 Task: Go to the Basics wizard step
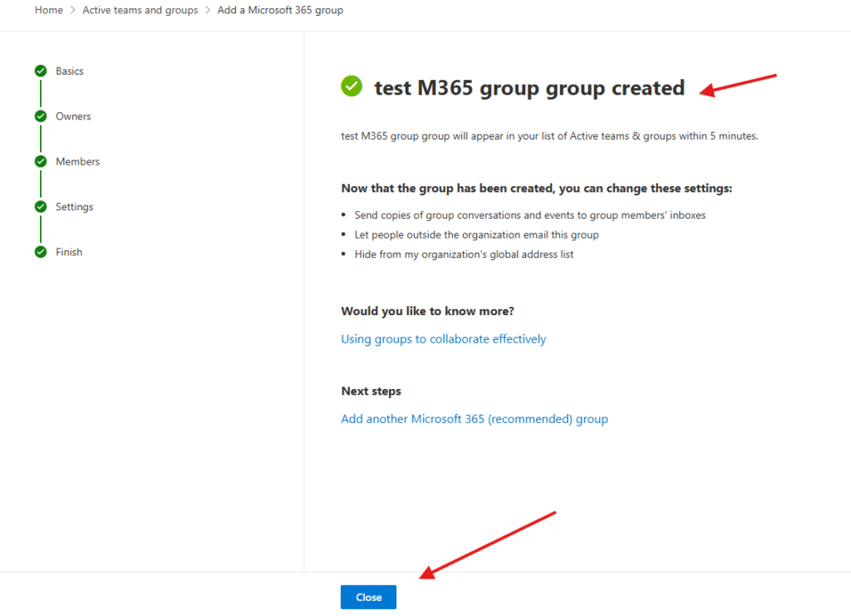click(70, 71)
